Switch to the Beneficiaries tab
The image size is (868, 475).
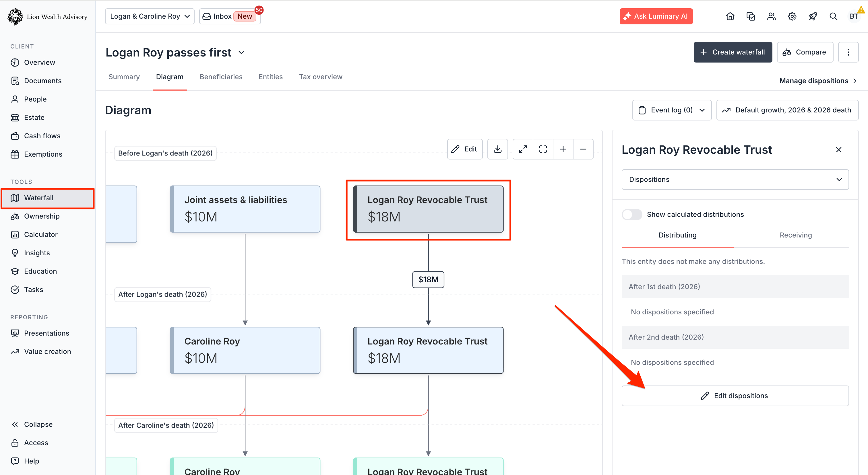point(221,77)
